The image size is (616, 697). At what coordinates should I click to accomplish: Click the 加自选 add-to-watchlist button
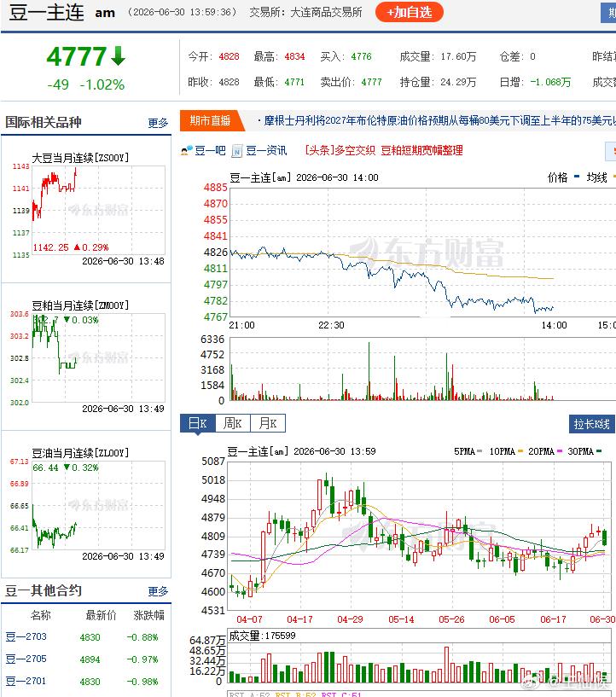pos(410,12)
